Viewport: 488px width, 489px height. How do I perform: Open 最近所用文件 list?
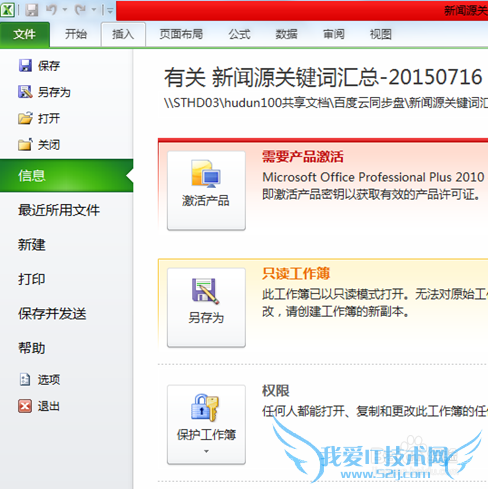point(59,210)
